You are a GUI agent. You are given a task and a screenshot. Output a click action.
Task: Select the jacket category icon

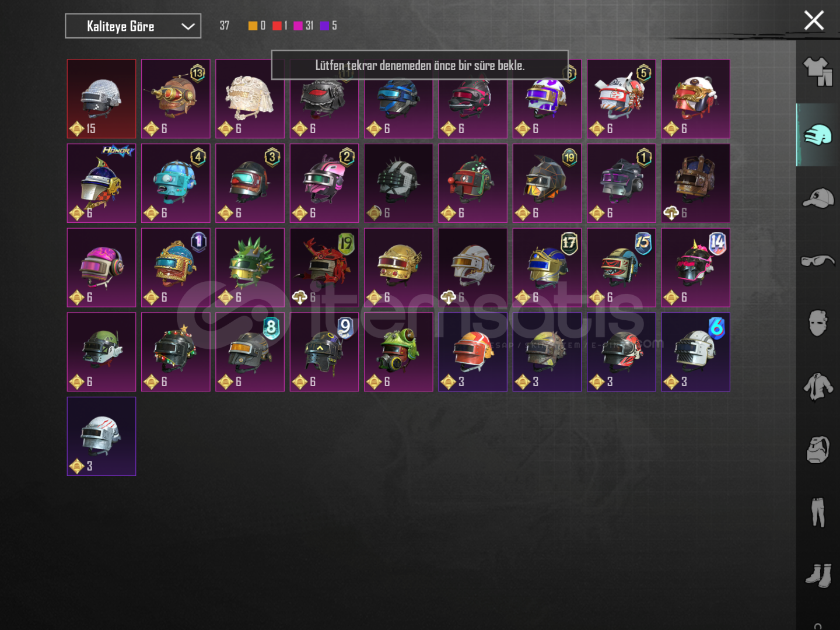coord(818,386)
